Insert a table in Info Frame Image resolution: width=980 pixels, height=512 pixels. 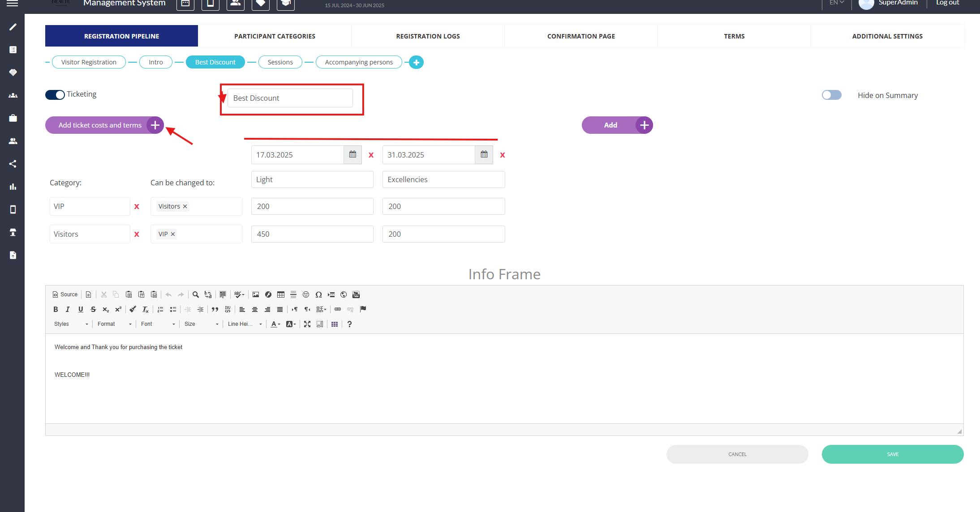(x=281, y=294)
